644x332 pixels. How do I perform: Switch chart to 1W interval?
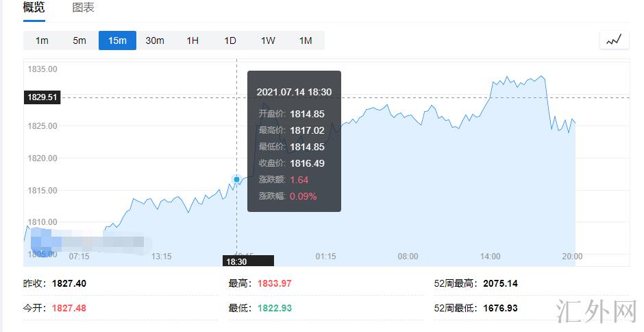click(268, 40)
